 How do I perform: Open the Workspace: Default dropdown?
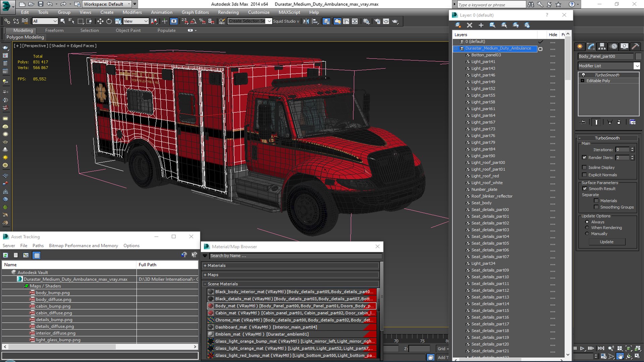pyautogui.click(x=107, y=4)
